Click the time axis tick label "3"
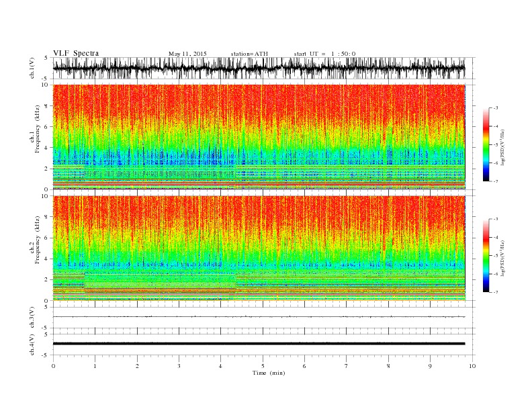This screenshot has width=532, height=411. pos(179,366)
